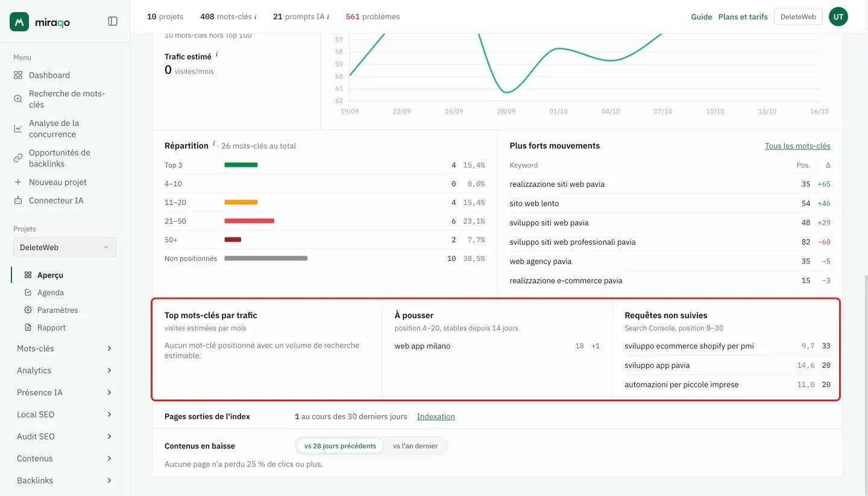This screenshot has width=868, height=496.
Task: Click the info icon beside Répartition
Action: [x=213, y=144]
